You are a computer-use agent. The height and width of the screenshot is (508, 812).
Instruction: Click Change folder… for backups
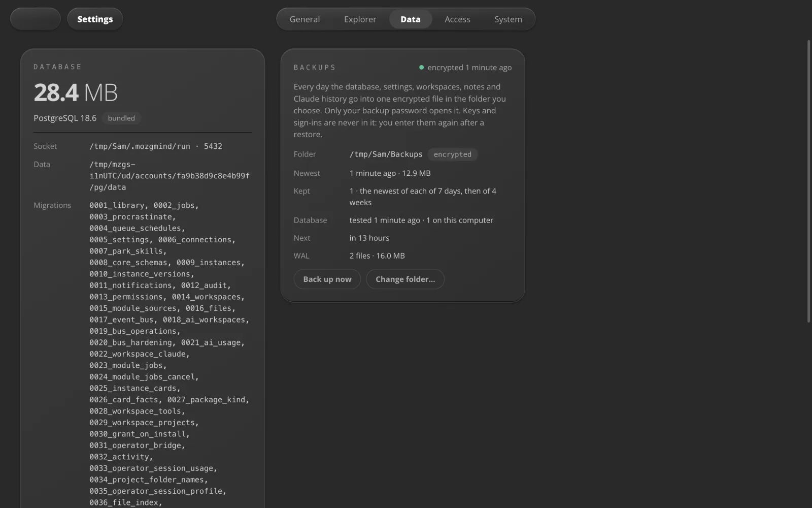405,279
